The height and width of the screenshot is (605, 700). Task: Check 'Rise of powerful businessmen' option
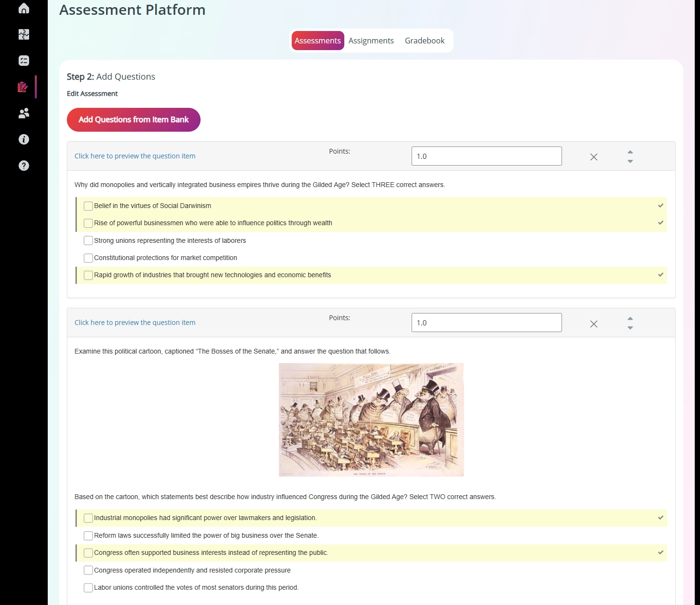click(x=88, y=223)
